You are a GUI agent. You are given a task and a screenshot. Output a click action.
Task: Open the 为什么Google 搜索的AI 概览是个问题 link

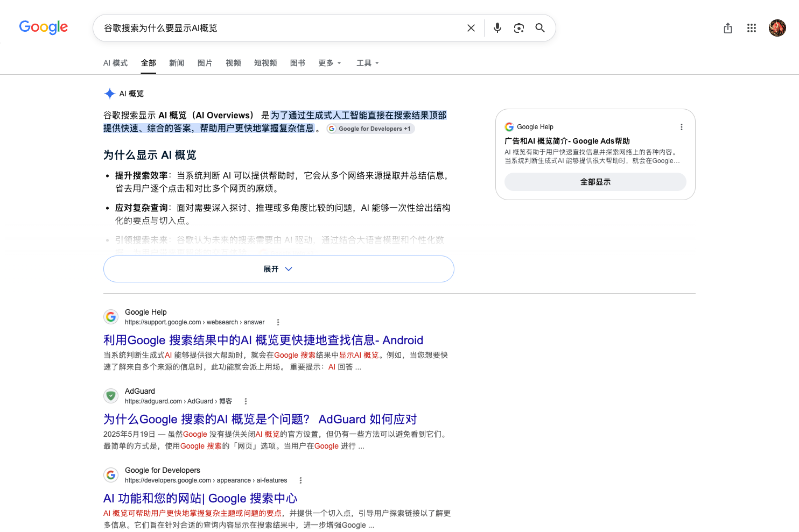coord(260,419)
